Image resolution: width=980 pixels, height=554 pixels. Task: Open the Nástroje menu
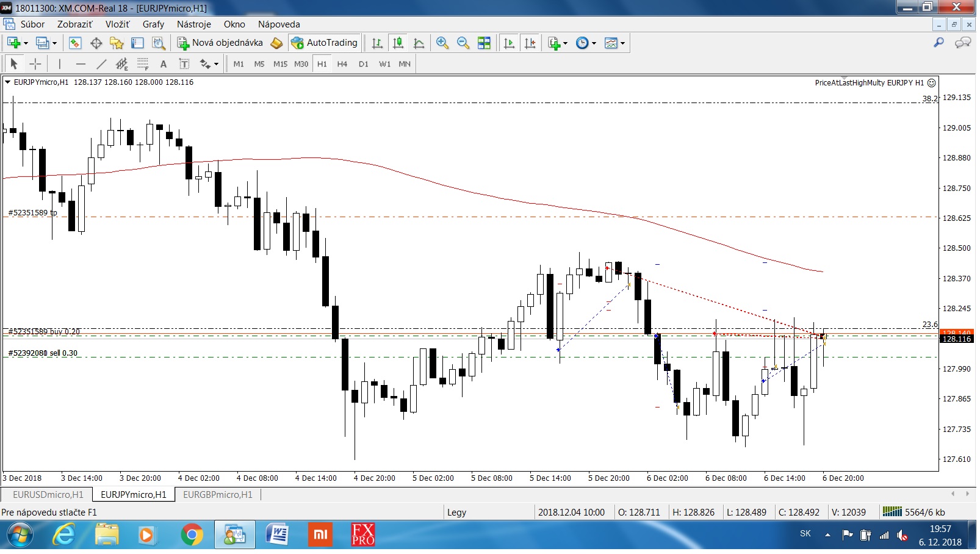click(x=193, y=24)
